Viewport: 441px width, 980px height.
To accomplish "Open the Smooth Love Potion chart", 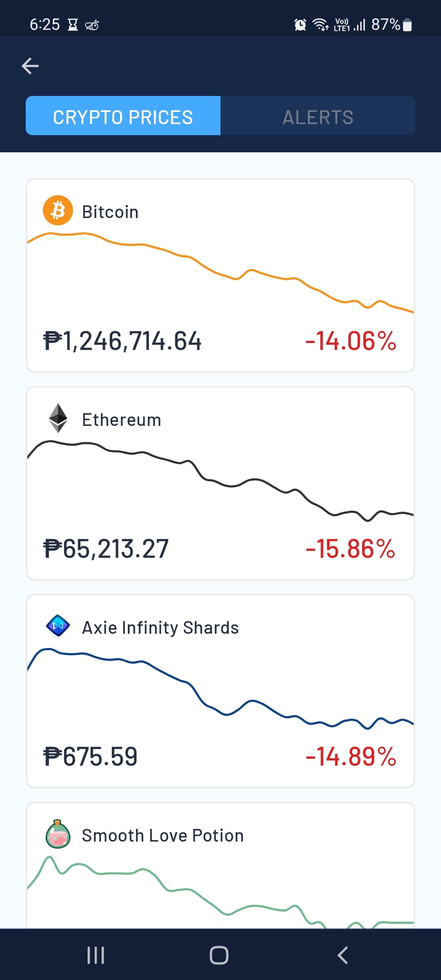I will pyautogui.click(x=220, y=891).
